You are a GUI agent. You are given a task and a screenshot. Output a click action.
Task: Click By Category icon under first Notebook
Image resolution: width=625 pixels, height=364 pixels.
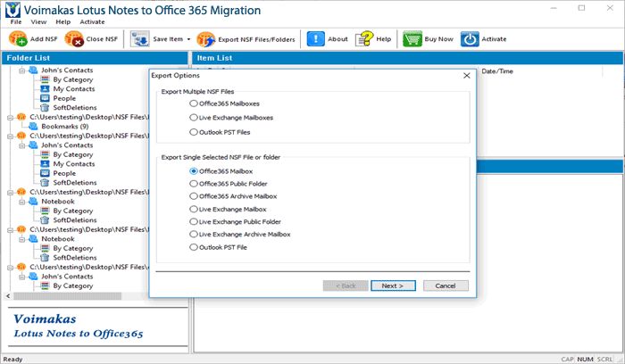pos(45,211)
